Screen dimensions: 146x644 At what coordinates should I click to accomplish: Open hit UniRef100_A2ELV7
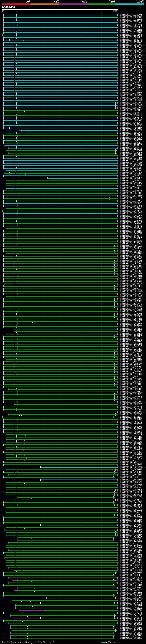coord(131,630)
